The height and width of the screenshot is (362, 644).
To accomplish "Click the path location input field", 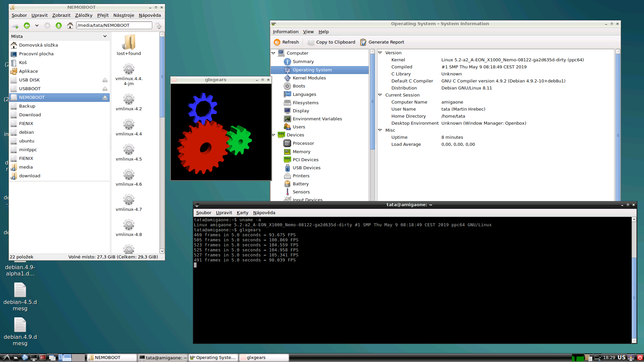I will (x=114, y=25).
